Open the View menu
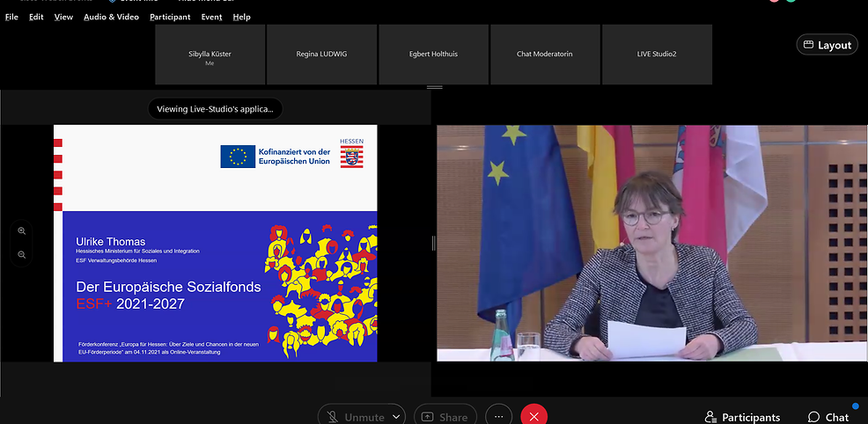 [x=63, y=17]
